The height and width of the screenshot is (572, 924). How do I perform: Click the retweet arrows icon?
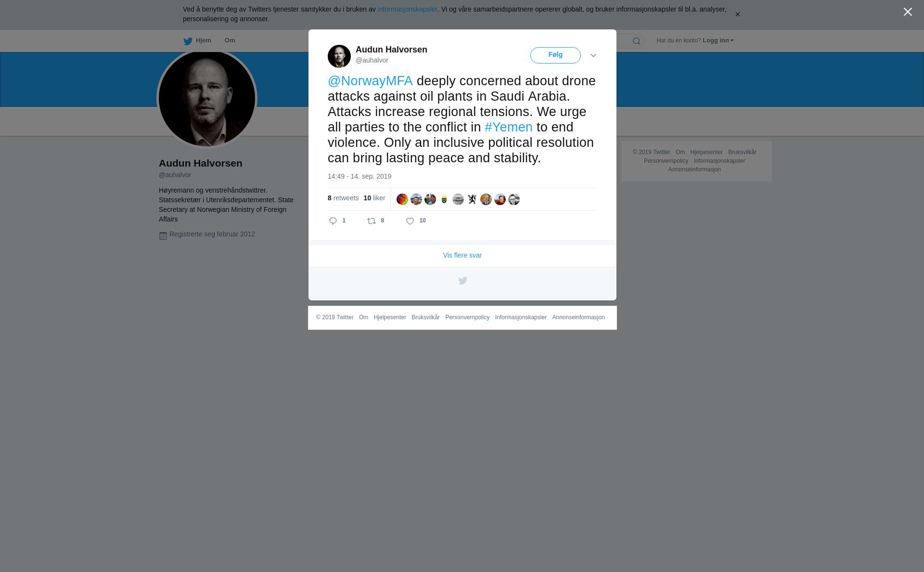click(372, 221)
